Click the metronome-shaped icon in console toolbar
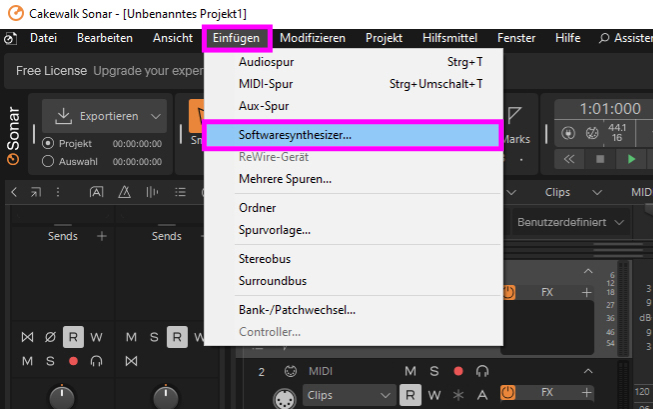 tap(124, 192)
